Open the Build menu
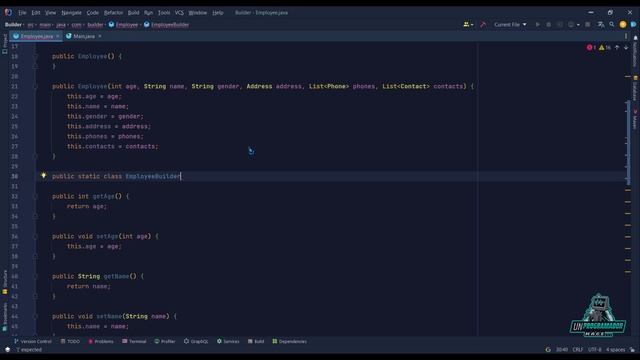The height and width of the screenshot is (360, 640). [x=133, y=13]
